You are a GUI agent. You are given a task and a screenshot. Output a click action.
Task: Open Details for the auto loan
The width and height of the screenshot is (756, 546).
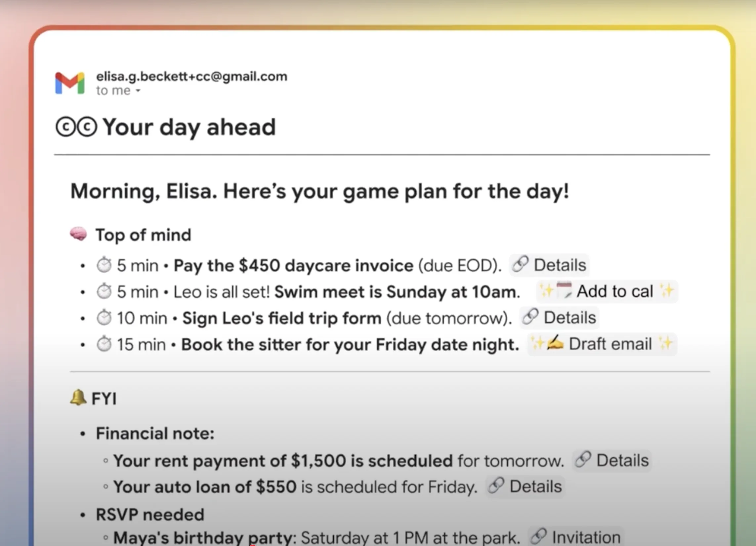coord(525,487)
